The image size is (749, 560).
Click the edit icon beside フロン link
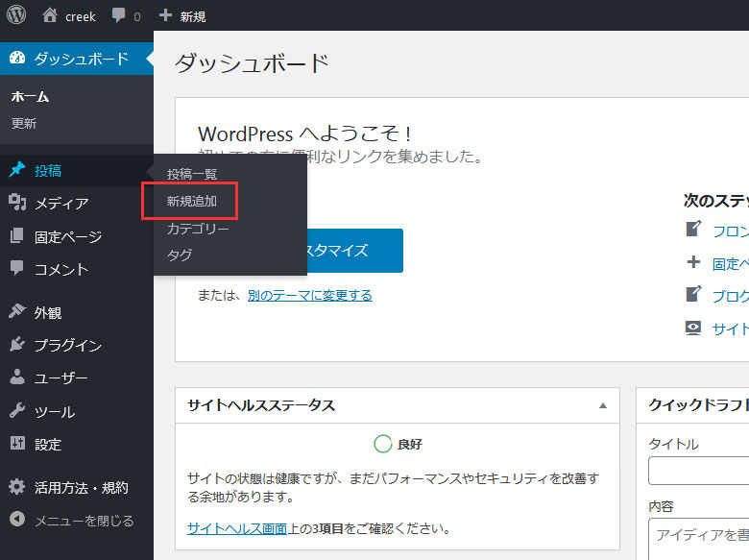coord(693,229)
